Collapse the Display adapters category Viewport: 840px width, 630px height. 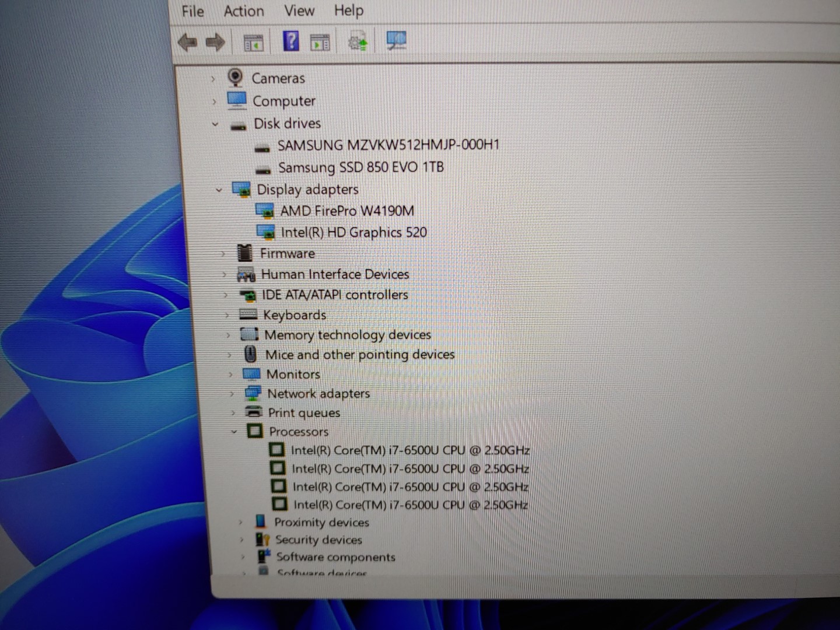(x=219, y=190)
